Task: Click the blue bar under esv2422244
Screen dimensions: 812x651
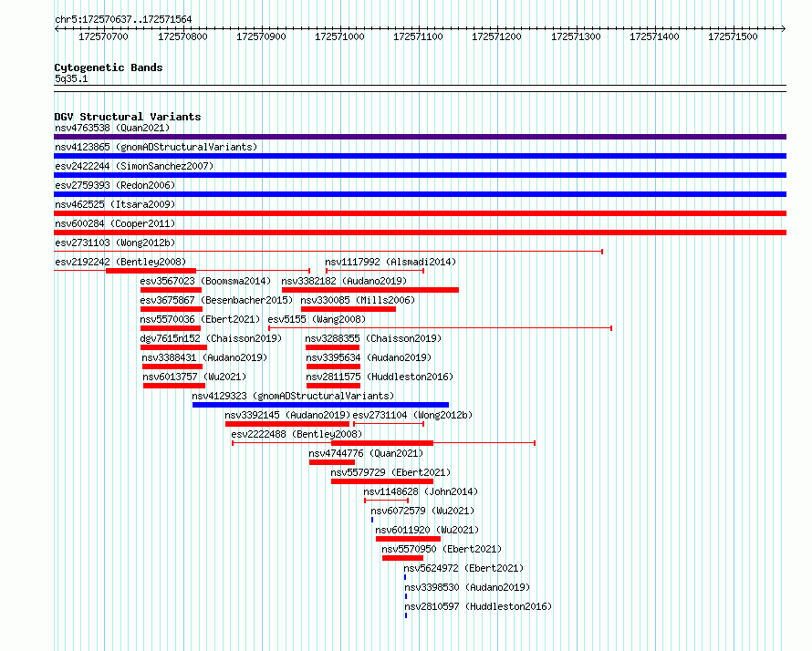Action: (420, 175)
